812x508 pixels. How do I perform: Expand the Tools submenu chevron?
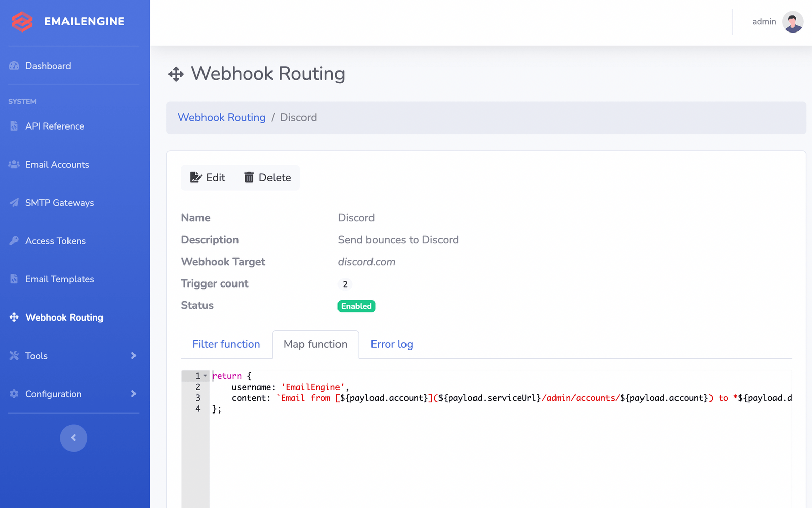coord(133,355)
